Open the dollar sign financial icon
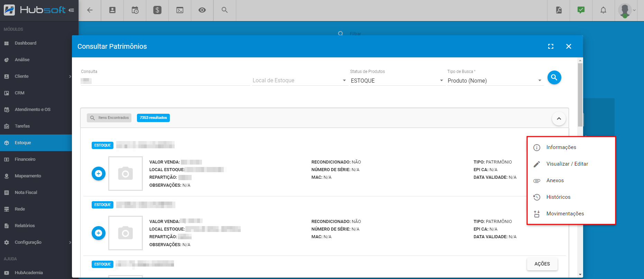Viewport: 644px width, 279px height. click(x=157, y=10)
